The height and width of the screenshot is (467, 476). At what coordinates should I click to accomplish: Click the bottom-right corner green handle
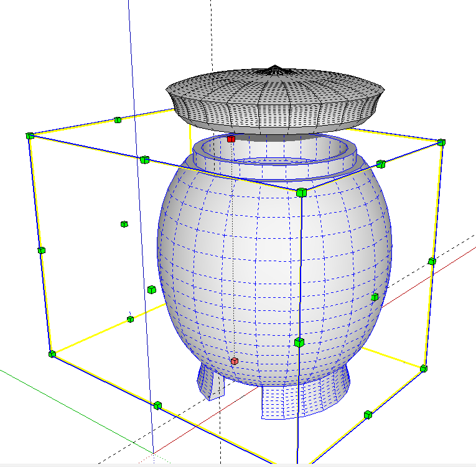(423, 368)
